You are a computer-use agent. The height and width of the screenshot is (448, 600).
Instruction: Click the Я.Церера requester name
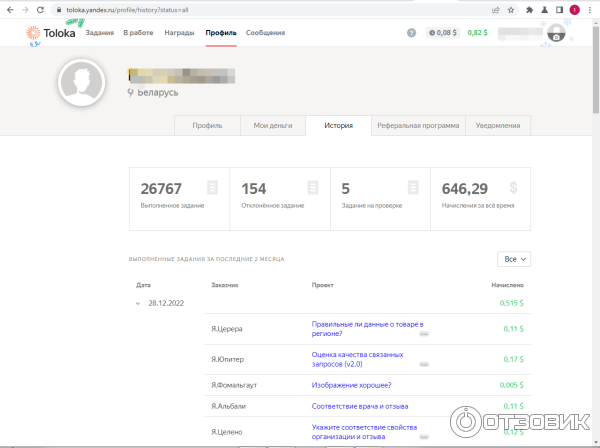227,329
